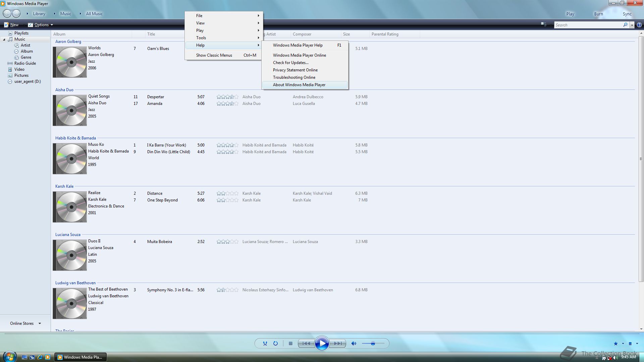The height and width of the screenshot is (362, 644).
Task: Click the magnifier search icon
Action: point(625,25)
